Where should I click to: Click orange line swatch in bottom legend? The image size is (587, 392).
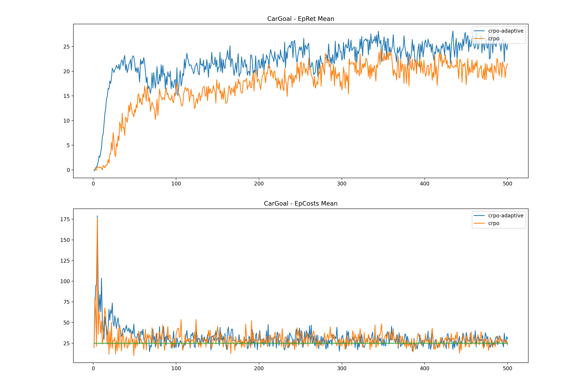coord(479,223)
